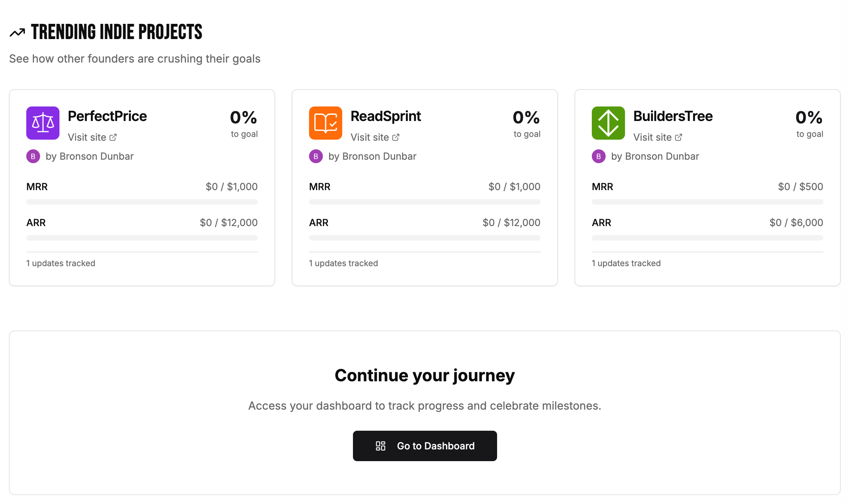Click Bronson Dunbar avatar on PerfectPrice card
The image size is (849, 504).
33,156
